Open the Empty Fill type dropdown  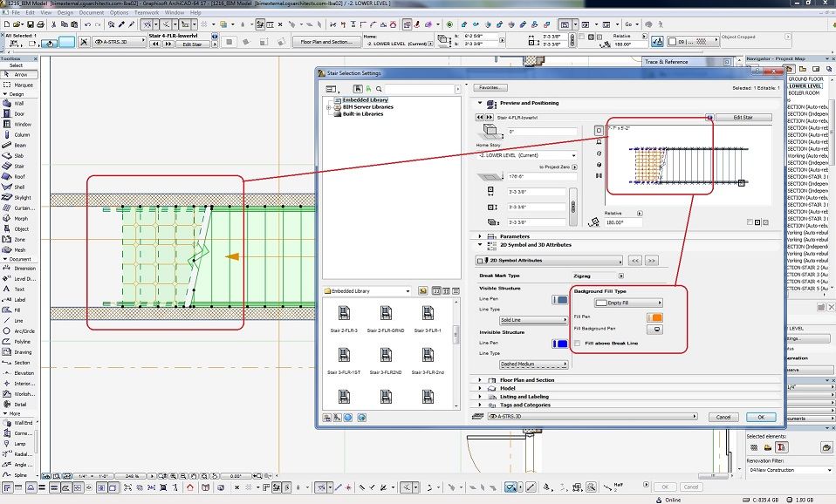[x=627, y=303]
